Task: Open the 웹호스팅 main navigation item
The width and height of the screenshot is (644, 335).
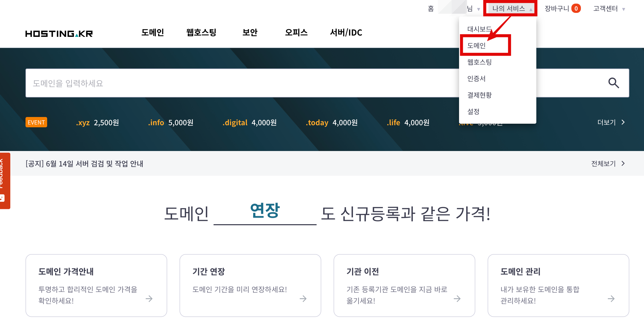Action: pos(201,32)
